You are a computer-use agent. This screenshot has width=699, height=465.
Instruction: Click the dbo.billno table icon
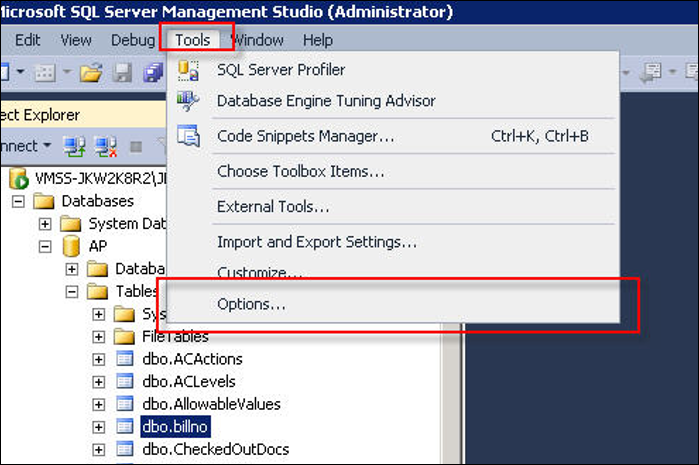click(125, 427)
